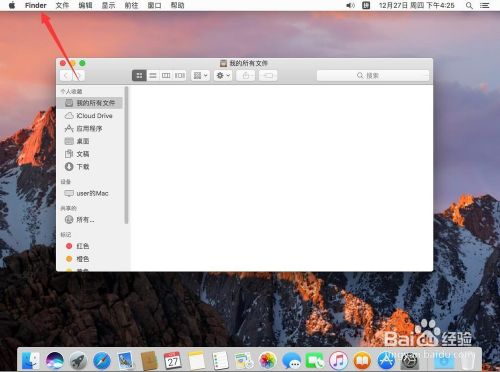The width and height of the screenshot is (500, 372).
Task: Open App Store from the Dock
Action: 386,361
